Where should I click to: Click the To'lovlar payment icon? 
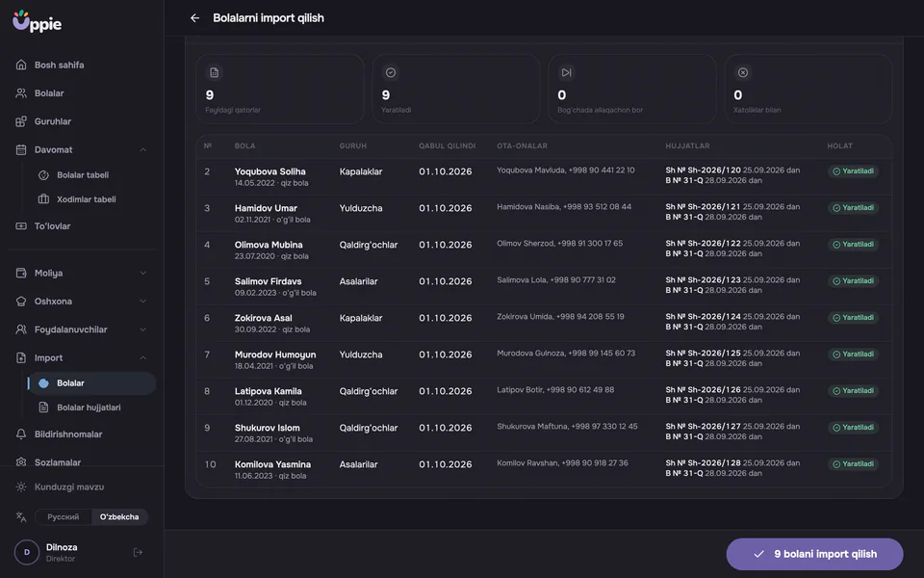click(21, 225)
